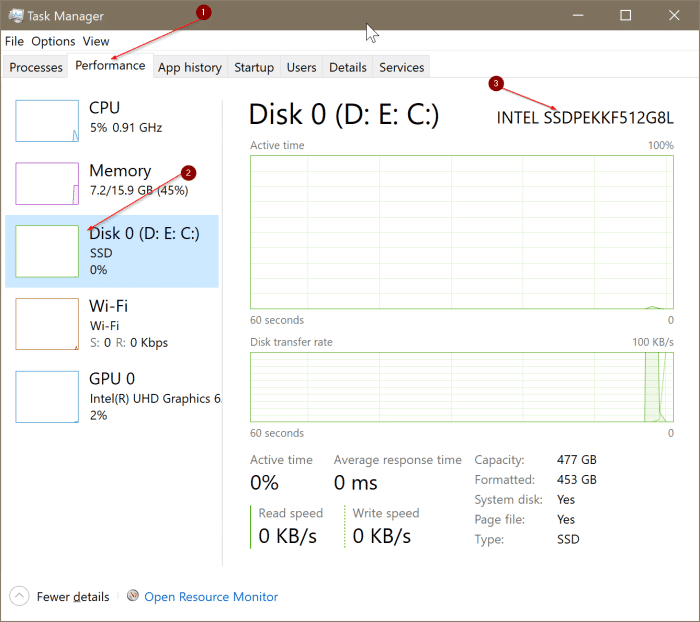Select the GPU 0 thumbnail graph

click(x=47, y=397)
